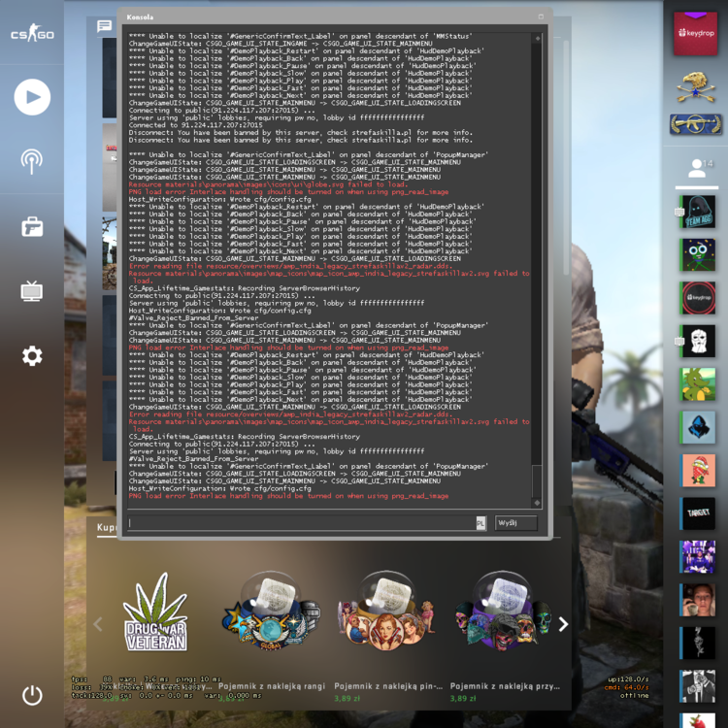Click the console scrollbar thumb

pos(537,481)
